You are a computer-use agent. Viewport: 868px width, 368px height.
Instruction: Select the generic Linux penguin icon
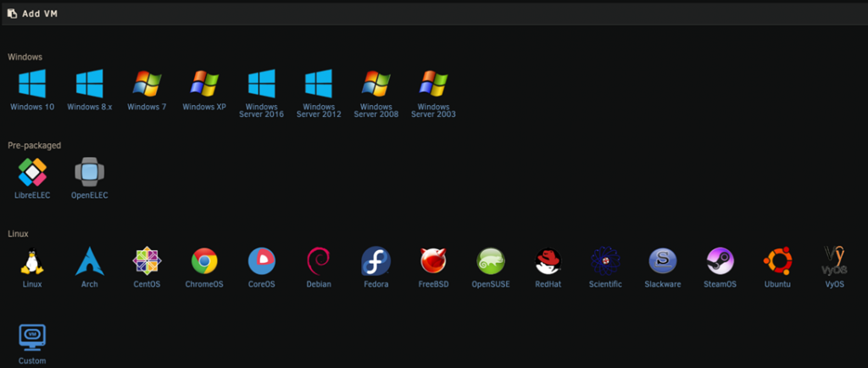(32, 261)
